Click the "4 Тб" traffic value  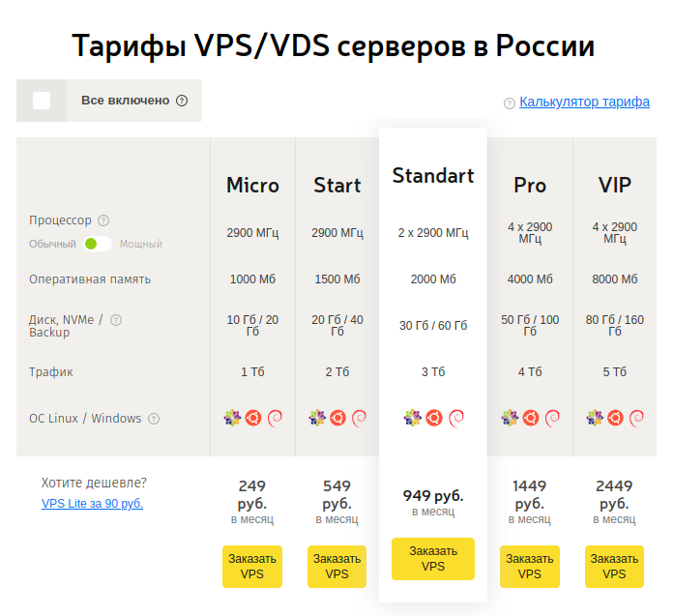pyautogui.click(x=530, y=371)
